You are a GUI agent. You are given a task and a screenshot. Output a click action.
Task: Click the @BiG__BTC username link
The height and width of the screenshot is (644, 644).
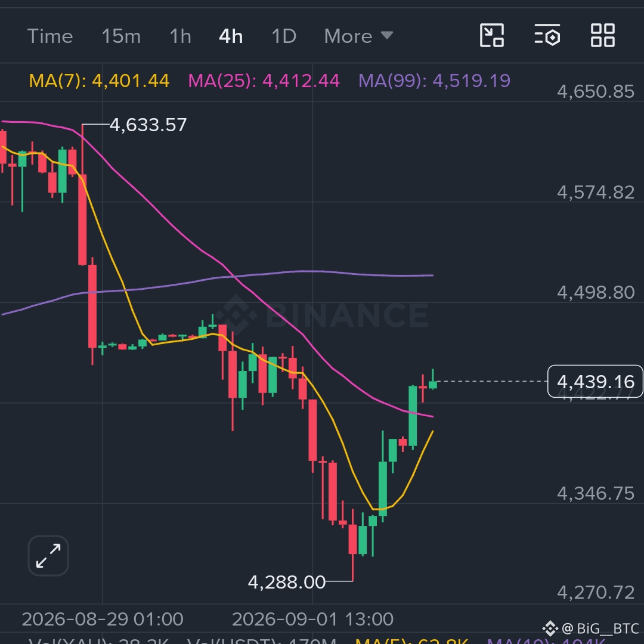click(x=600, y=628)
